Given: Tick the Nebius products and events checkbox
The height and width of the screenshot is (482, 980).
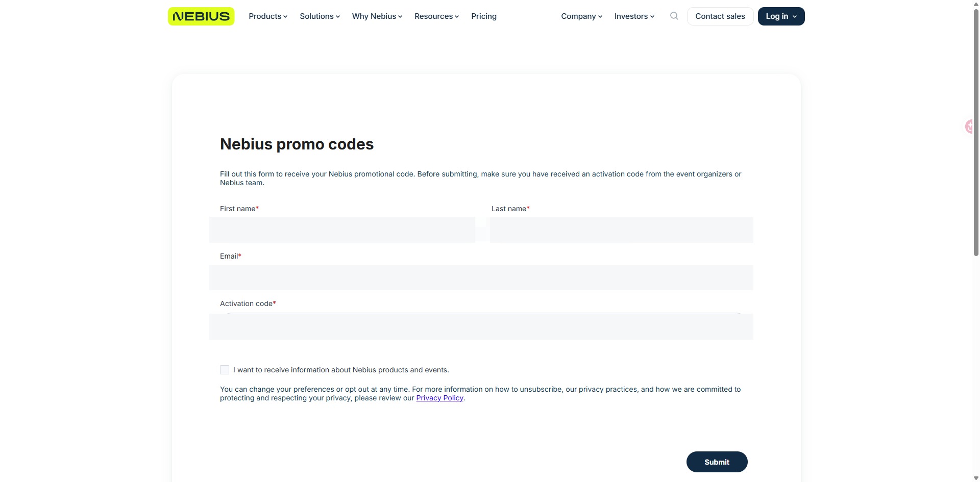Looking at the screenshot, I should (x=225, y=370).
